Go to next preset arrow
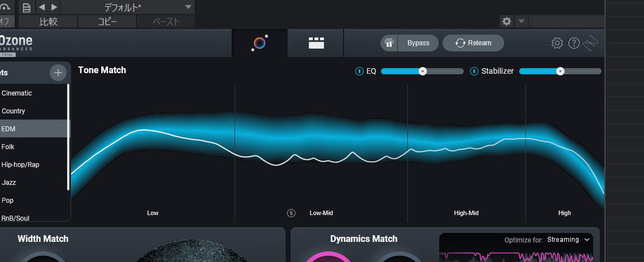644x262 pixels. click(54, 7)
